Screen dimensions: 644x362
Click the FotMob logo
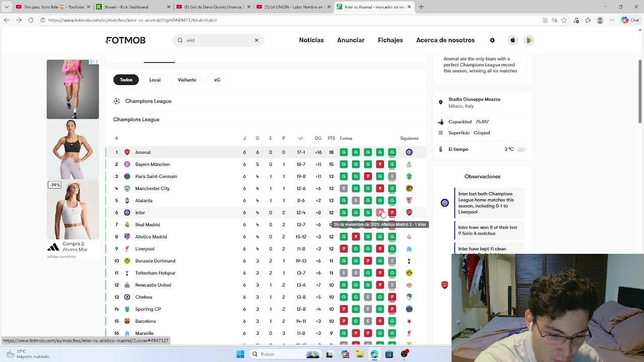[125, 40]
